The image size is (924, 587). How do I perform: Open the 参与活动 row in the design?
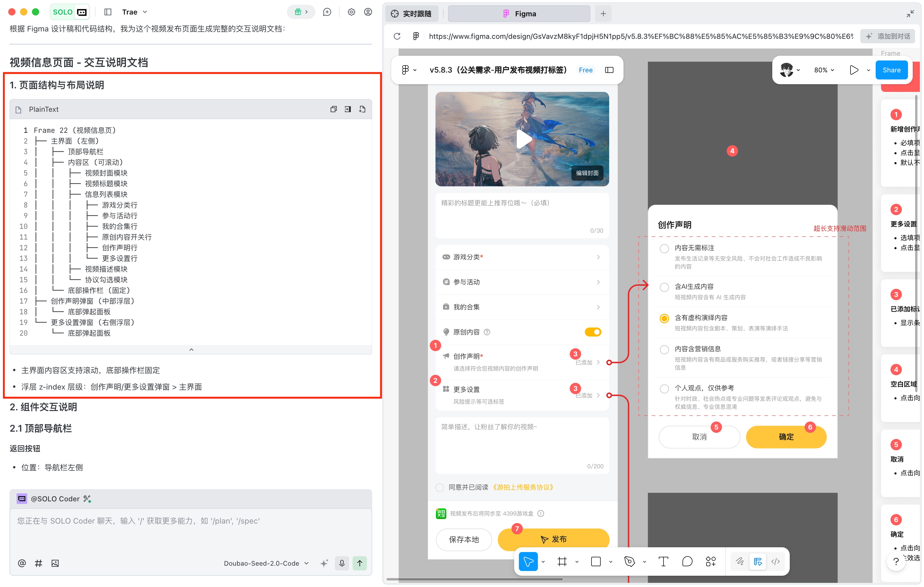click(522, 282)
